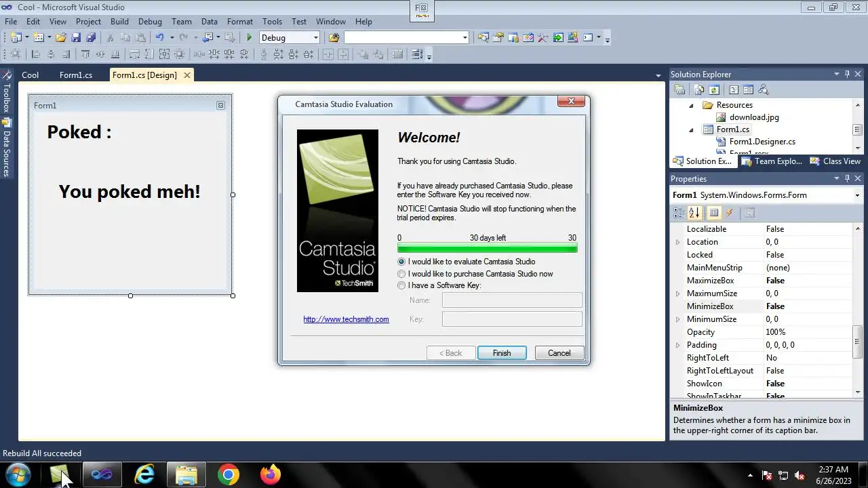Click the Find in Files icon
Viewport: 868px width, 488px height.
334,37
